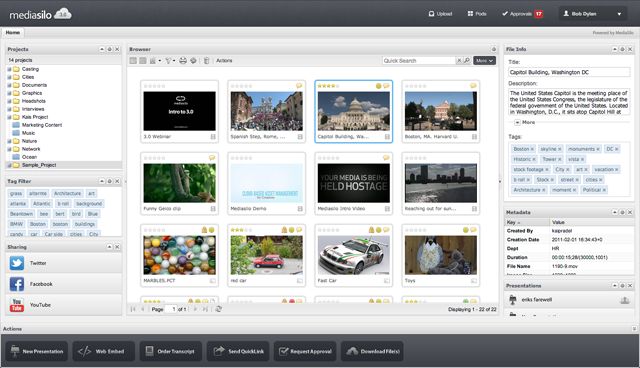Switch Browser to first grid view icon

tap(133, 61)
